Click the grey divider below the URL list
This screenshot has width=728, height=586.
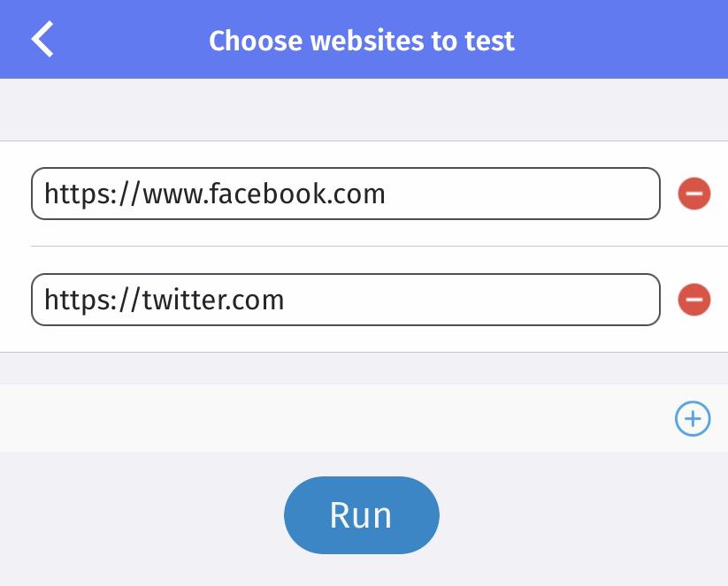coord(364,368)
